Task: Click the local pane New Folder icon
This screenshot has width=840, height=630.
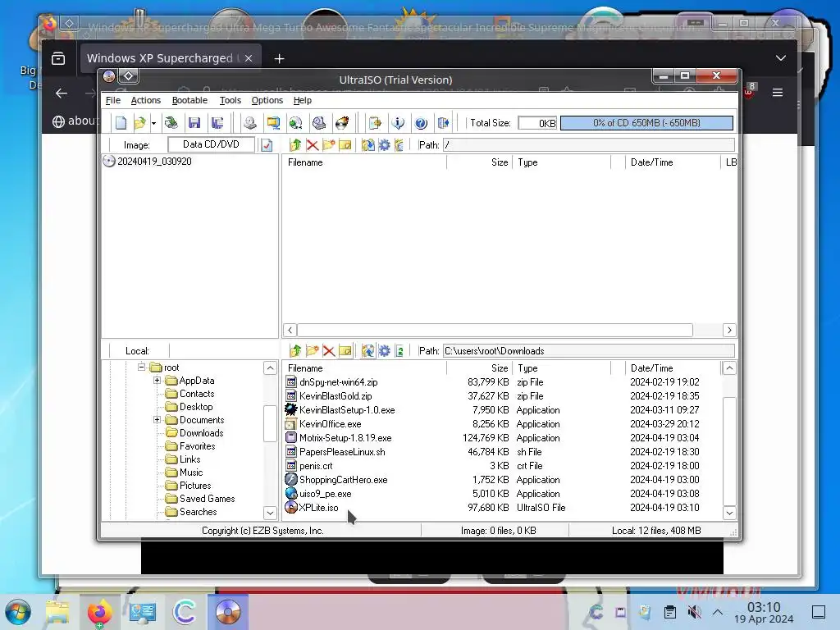Action: click(x=313, y=351)
